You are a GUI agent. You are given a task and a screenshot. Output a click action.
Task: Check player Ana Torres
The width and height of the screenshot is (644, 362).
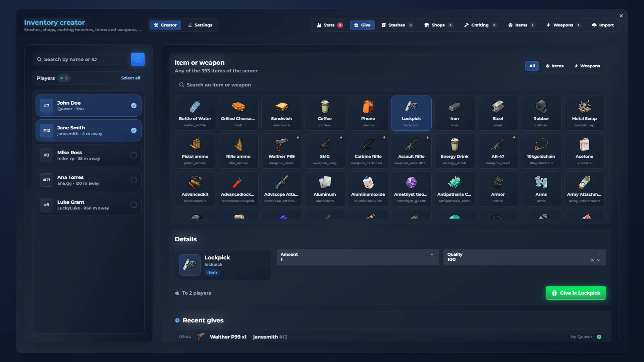coord(89,180)
